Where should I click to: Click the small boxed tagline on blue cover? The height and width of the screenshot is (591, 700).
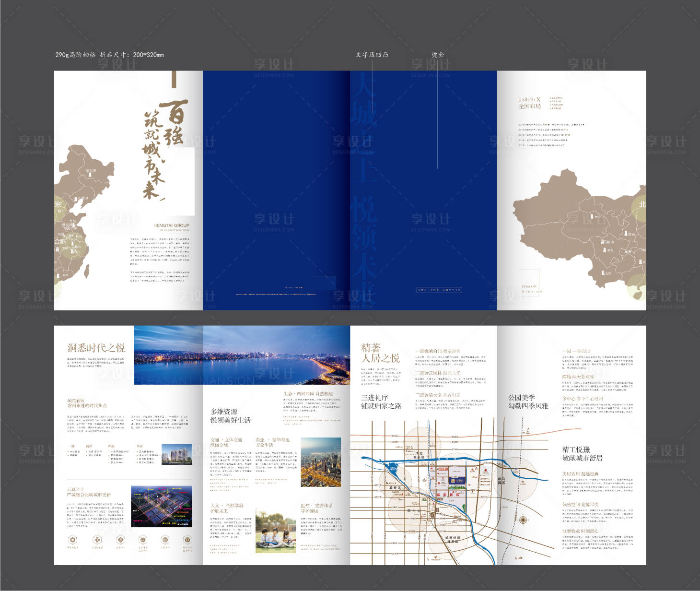click(439, 290)
